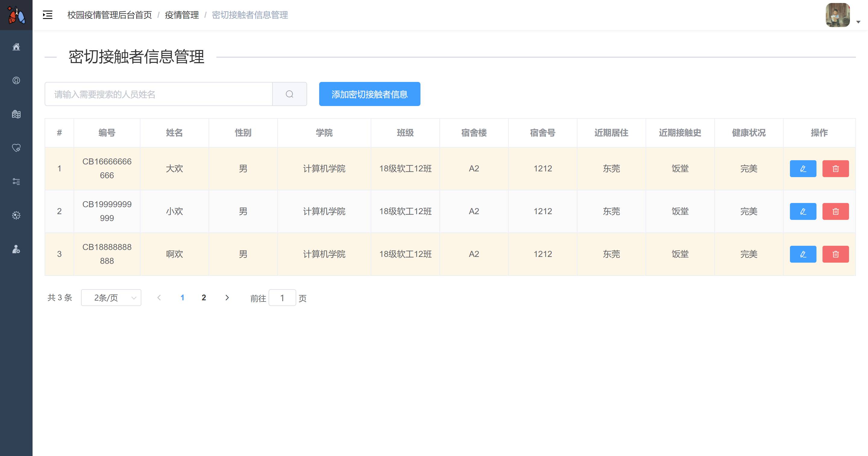
Task: Click the gear settings icon in sidebar
Action: click(16, 215)
